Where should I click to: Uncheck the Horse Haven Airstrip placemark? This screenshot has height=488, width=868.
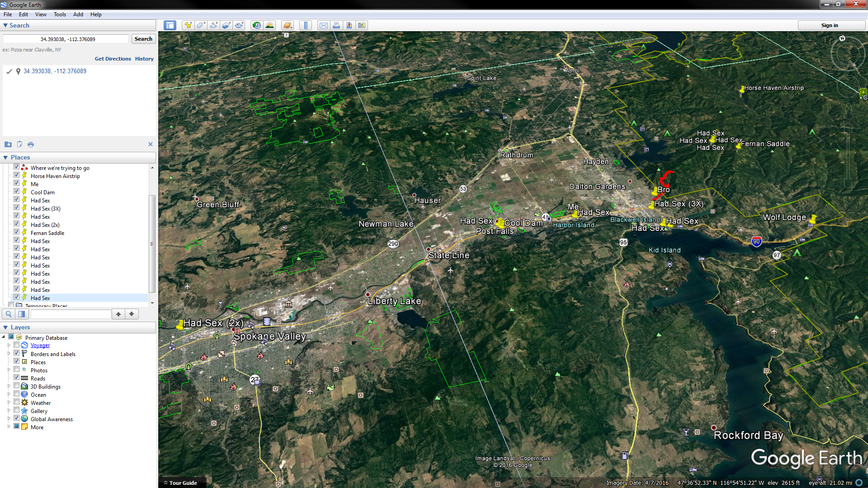[16, 175]
